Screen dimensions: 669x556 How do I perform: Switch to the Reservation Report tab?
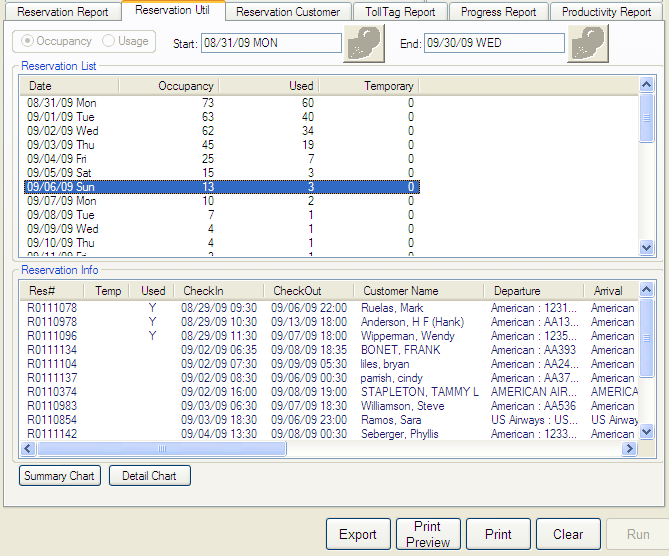(63, 12)
